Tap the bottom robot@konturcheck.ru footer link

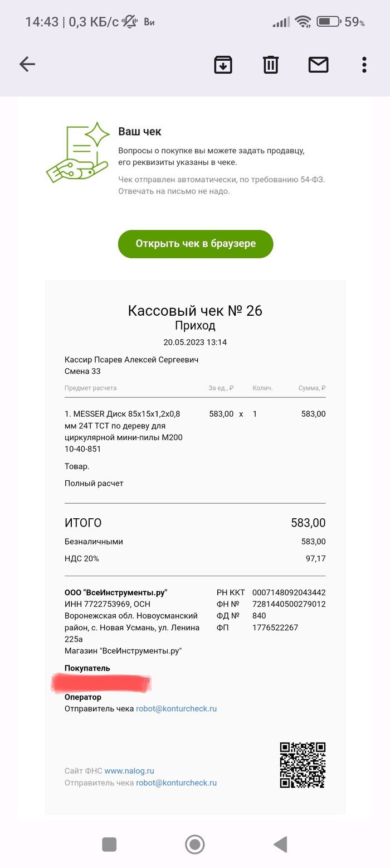[176, 783]
